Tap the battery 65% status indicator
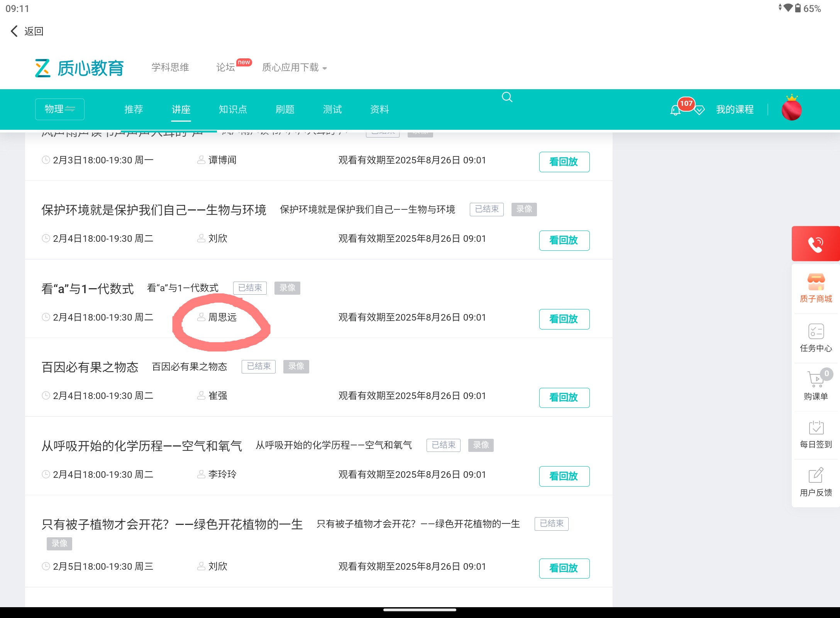Viewport: 840px width, 618px height. [808, 8]
